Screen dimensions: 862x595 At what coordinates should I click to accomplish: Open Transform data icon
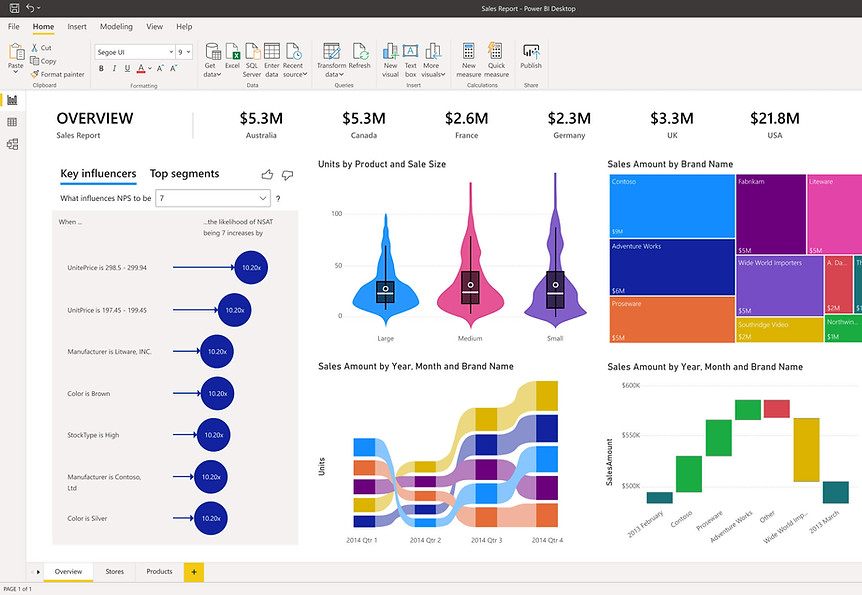331,52
